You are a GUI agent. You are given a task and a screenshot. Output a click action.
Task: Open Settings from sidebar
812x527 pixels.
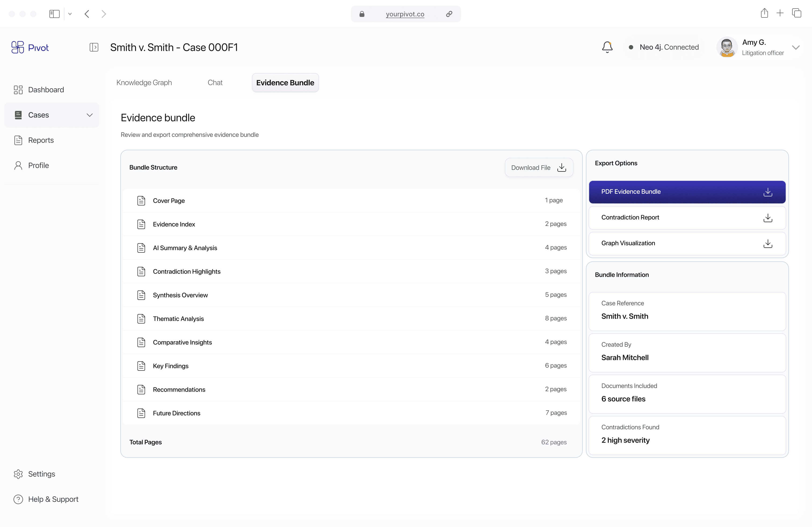(x=41, y=474)
